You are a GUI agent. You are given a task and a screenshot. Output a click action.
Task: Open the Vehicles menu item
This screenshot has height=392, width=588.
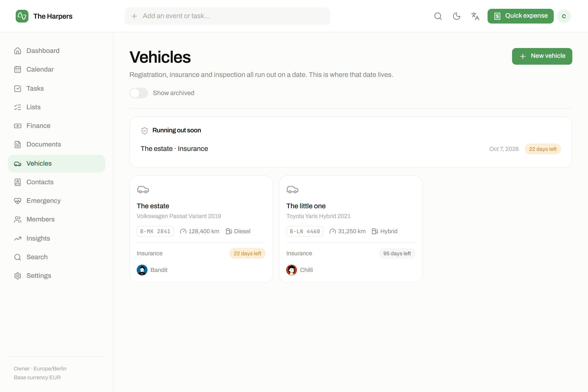click(x=57, y=163)
